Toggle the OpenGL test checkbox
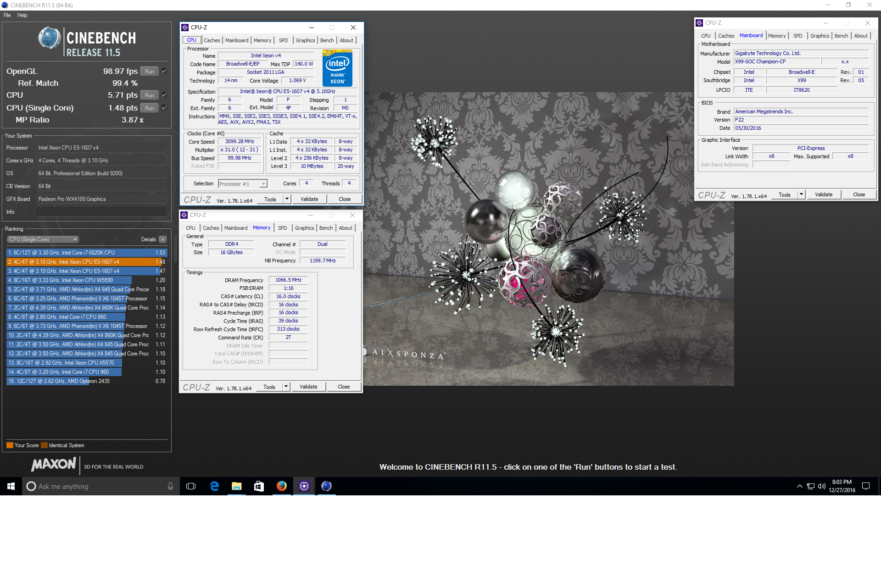881x588 pixels. (164, 71)
